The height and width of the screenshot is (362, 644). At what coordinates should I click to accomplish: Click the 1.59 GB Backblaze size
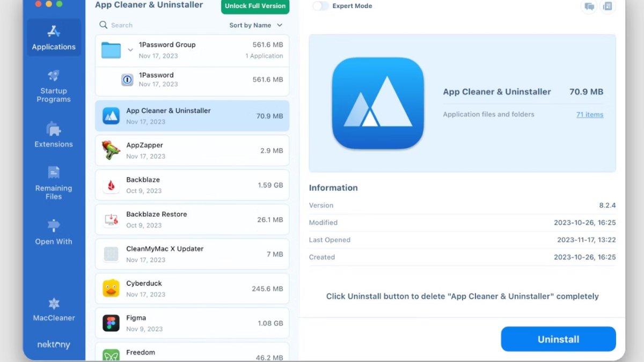270,185
